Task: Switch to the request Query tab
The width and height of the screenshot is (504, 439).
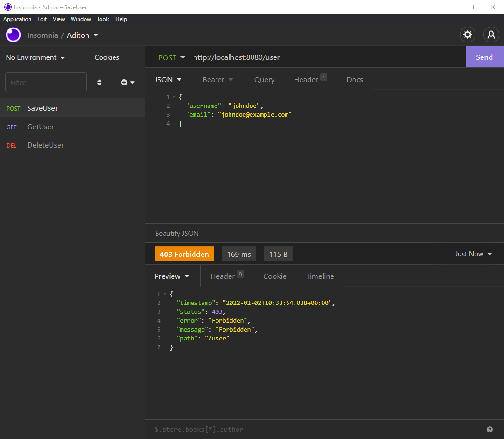Action: 264,80
